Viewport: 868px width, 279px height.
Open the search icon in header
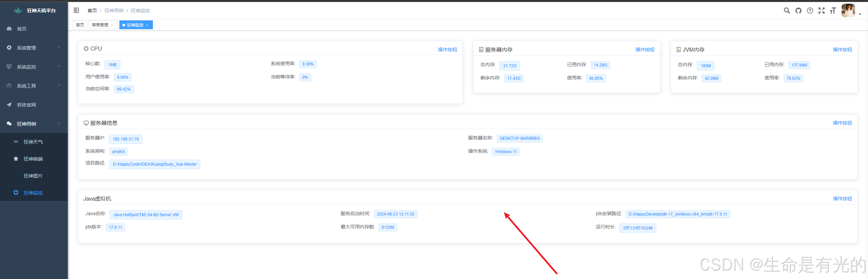click(787, 11)
